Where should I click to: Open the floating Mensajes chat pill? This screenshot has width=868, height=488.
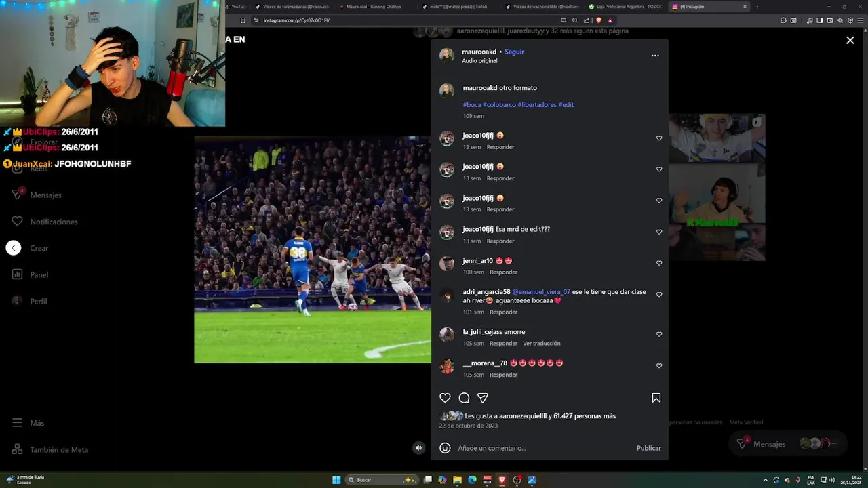coord(788,443)
